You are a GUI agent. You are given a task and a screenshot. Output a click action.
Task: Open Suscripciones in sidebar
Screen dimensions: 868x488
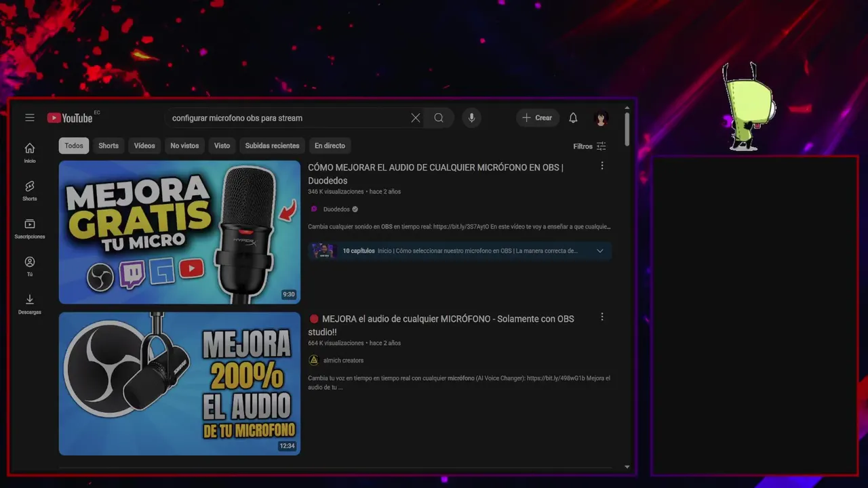tap(30, 228)
